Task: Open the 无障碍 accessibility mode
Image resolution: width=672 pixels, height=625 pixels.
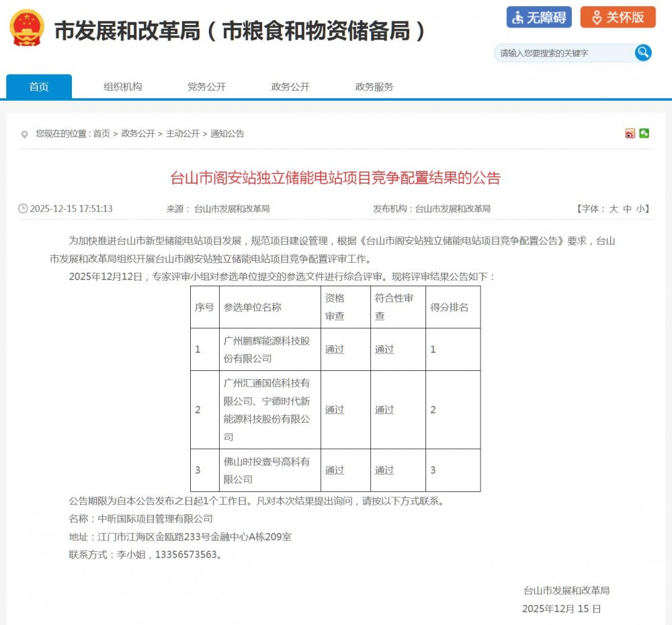Action: 539,17
